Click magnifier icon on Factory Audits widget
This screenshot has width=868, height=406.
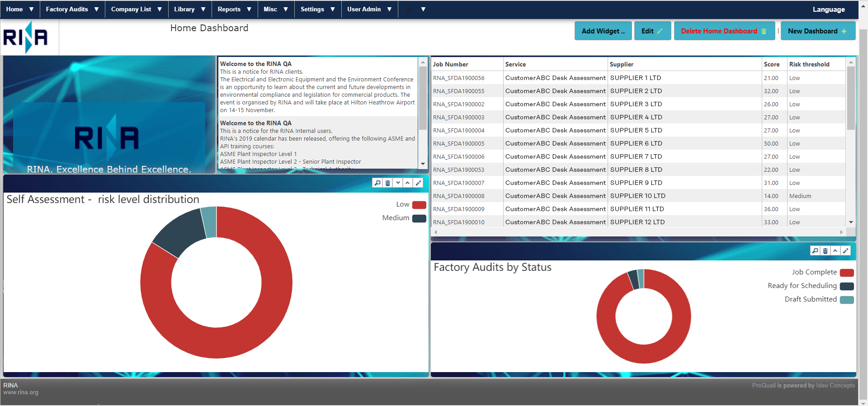(815, 251)
